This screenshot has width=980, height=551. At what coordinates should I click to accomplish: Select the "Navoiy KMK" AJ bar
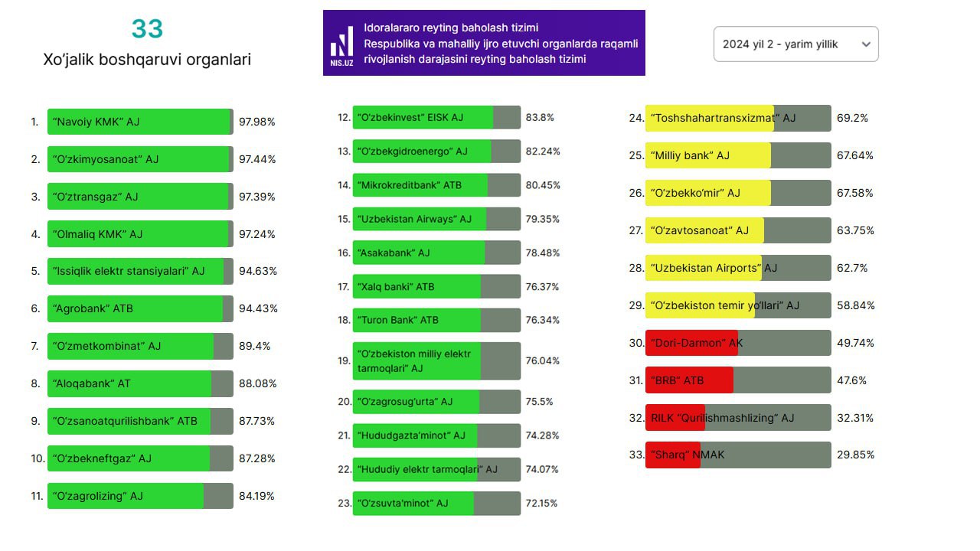point(140,122)
